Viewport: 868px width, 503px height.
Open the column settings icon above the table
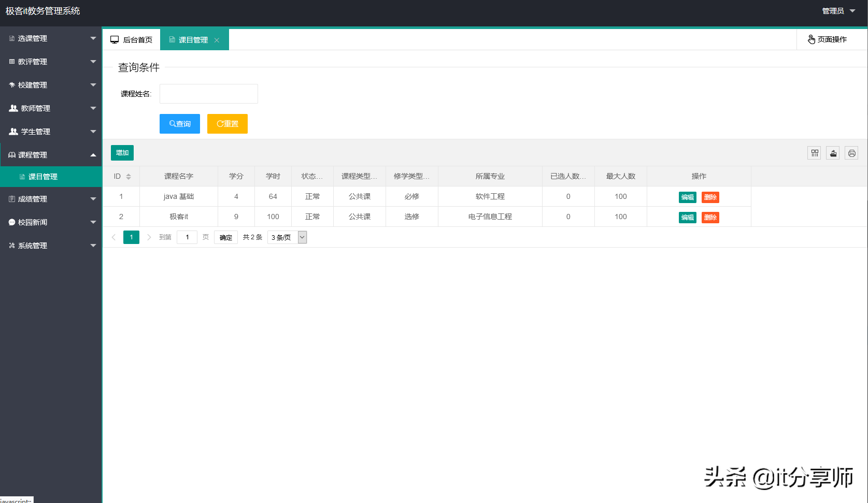(814, 153)
